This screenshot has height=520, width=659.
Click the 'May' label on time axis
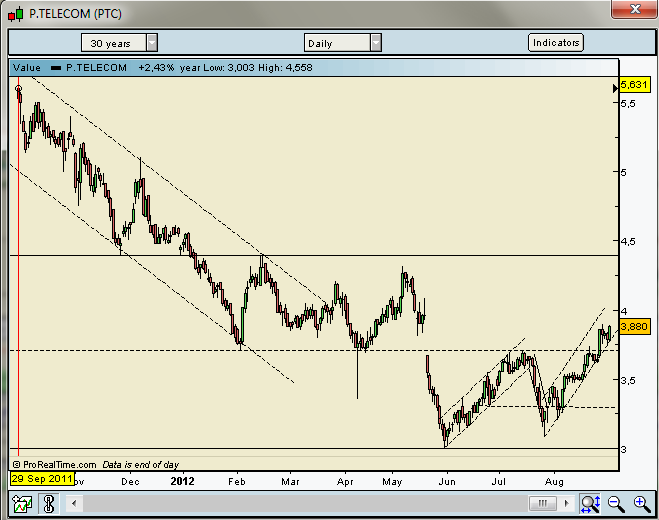392,482
